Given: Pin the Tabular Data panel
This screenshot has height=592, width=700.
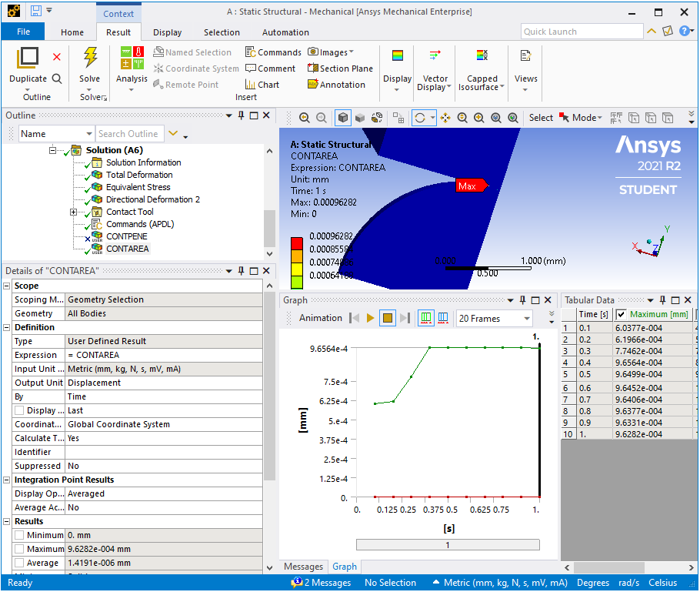Looking at the screenshot, I should pos(662,300).
